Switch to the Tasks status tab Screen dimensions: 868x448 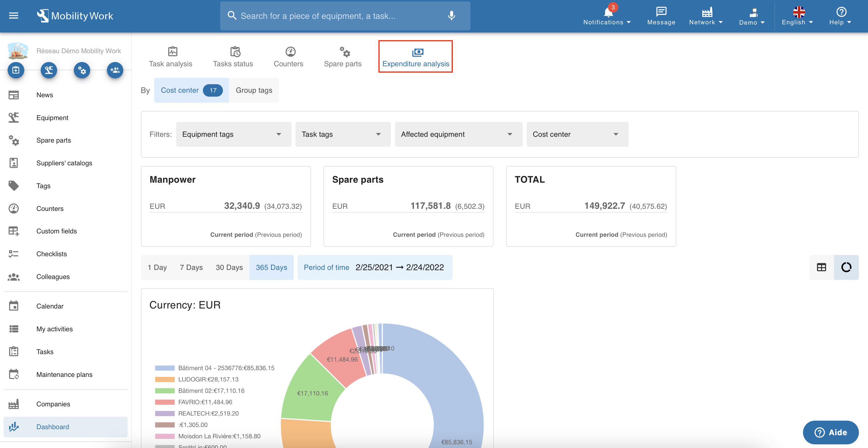tap(233, 57)
